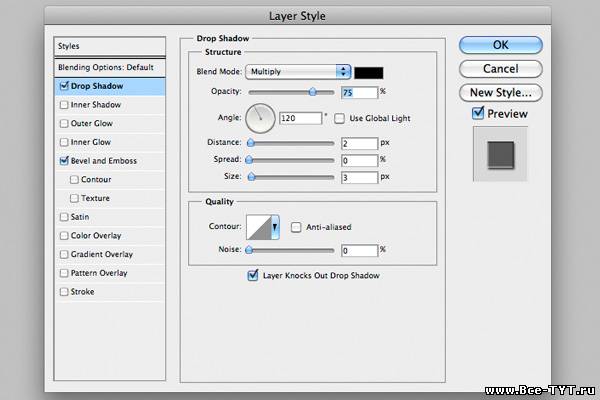Open the Outer Glow settings row

point(110,123)
